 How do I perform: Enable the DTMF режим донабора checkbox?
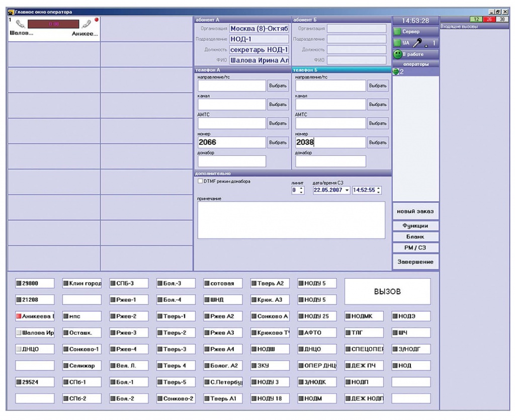200,181
